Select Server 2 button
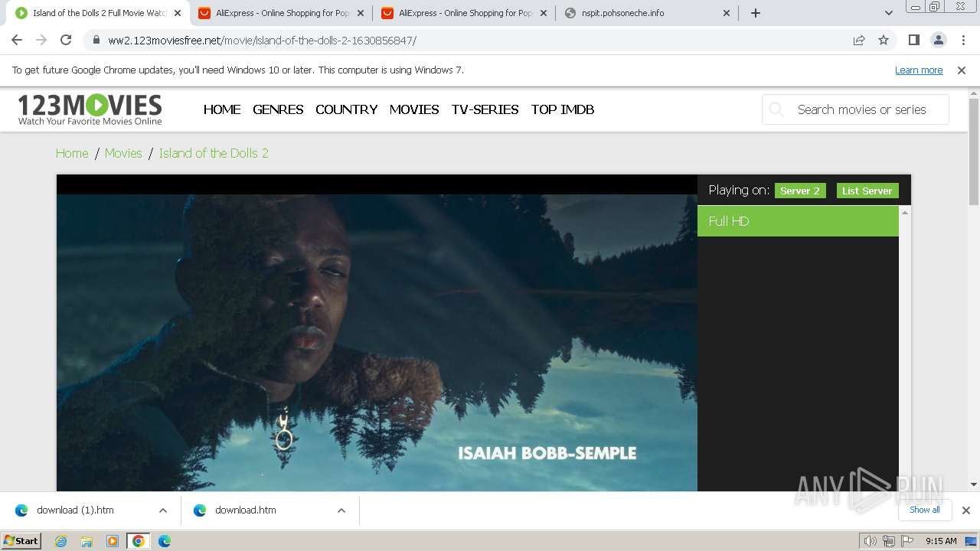Viewport: 980px width, 551px height. (x=800, y=191)
